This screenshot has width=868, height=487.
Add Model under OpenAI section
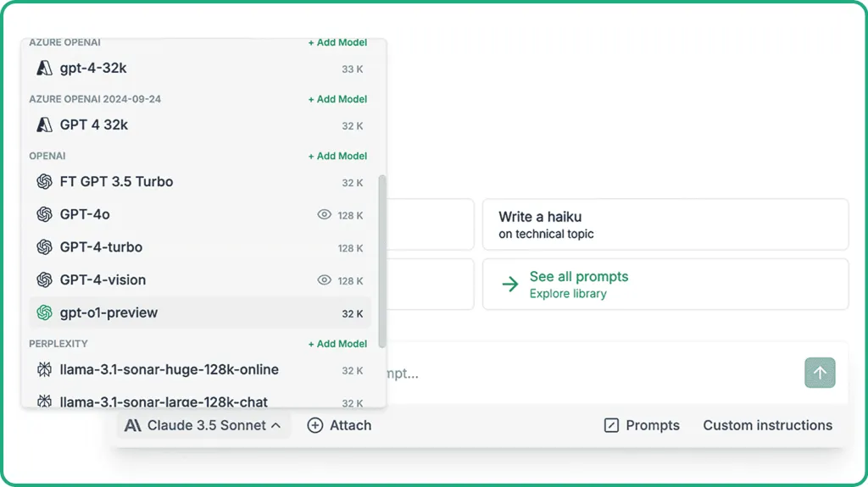click(337, 156)
